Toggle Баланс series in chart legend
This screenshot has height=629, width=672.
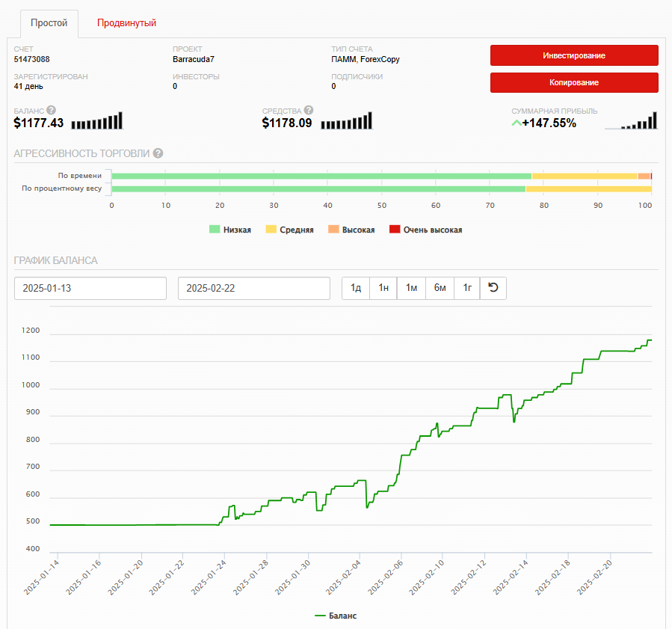pyautogui.click(x=336, y=616)
